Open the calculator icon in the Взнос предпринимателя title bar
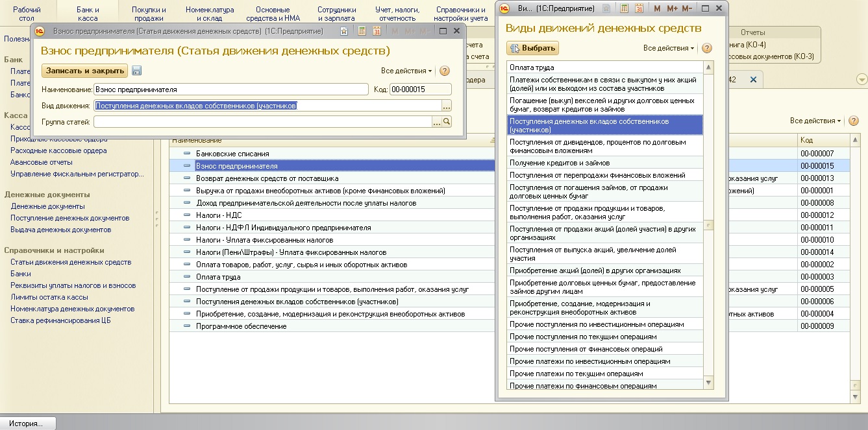This screenshot has height=430, width=868. (362, 30)
